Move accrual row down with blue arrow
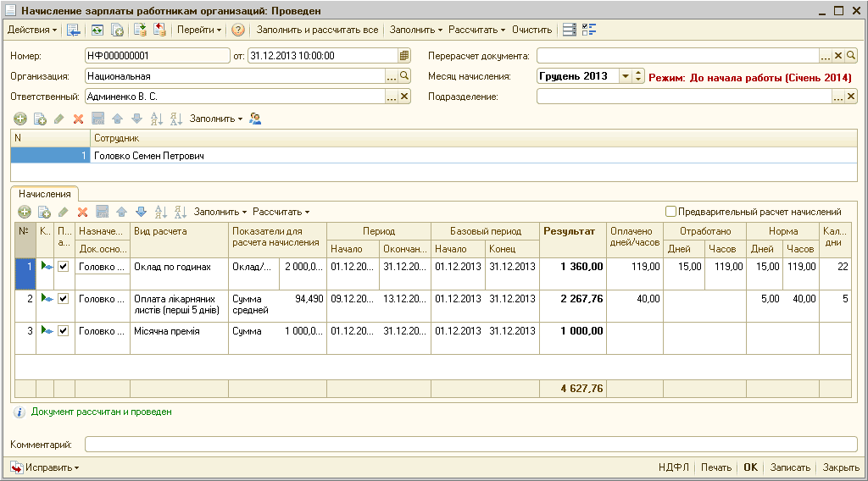Viewport: 868px width, 481px height. (142, 212)
